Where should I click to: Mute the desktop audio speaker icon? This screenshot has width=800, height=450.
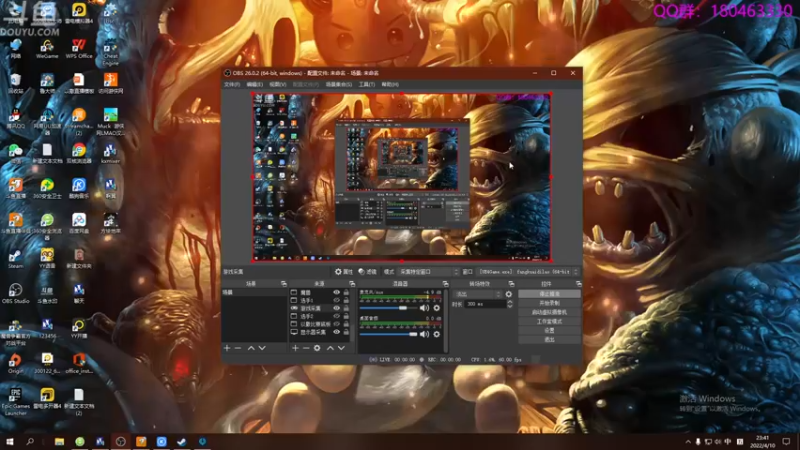(424, 334)
